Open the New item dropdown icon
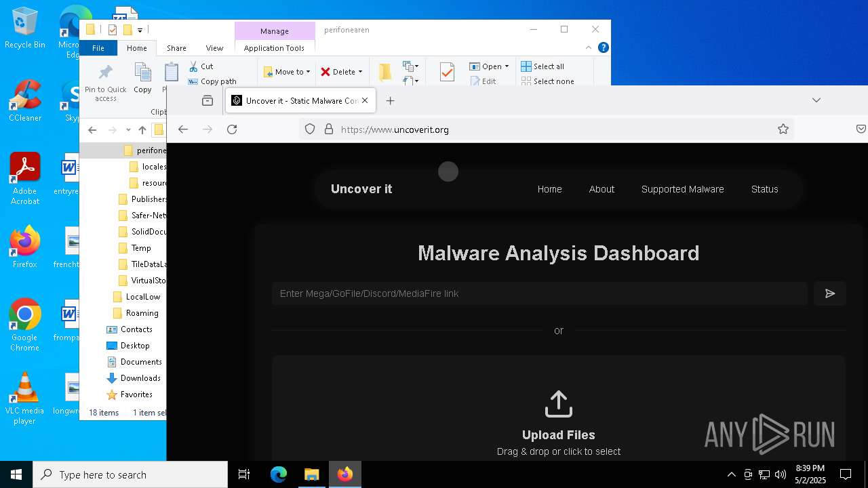This screenshot has width=868, height=488. click(x=410, y=66)
